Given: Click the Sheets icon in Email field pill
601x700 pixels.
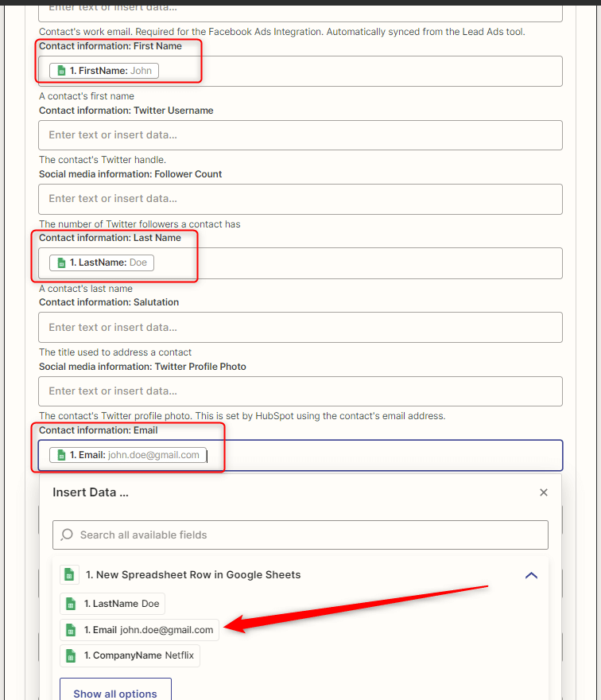Looking at the screenshot, I should (x=61, y=455).
